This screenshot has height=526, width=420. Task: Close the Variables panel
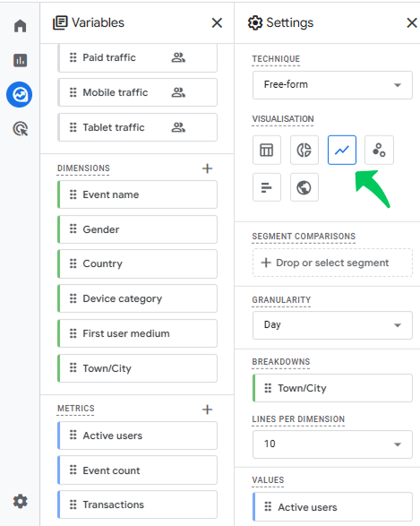coord(217,22)
